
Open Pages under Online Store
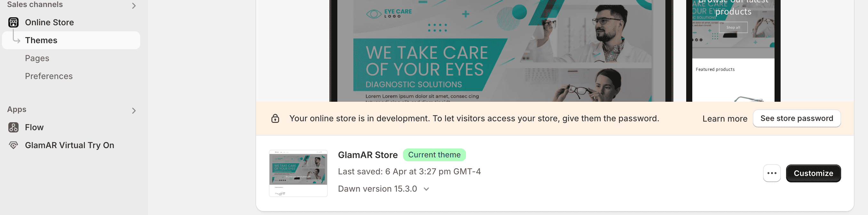pyautogui.click(x=37, y=58)
